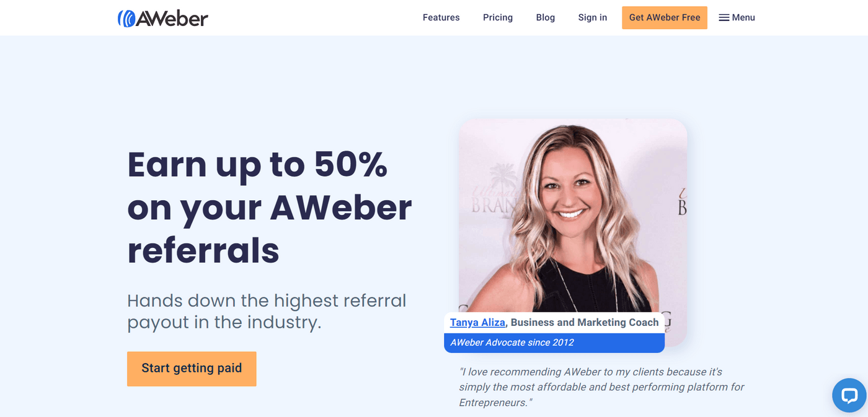Click the AWeber Advocate since 2012 badge
The image size is (868, 417).
pyautogui.click(x=554, y=343)
